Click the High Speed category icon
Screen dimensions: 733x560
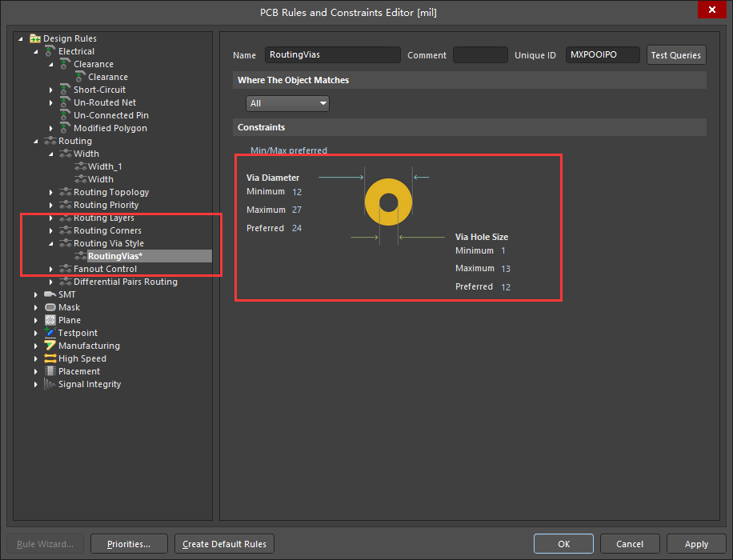coord(50,358)
